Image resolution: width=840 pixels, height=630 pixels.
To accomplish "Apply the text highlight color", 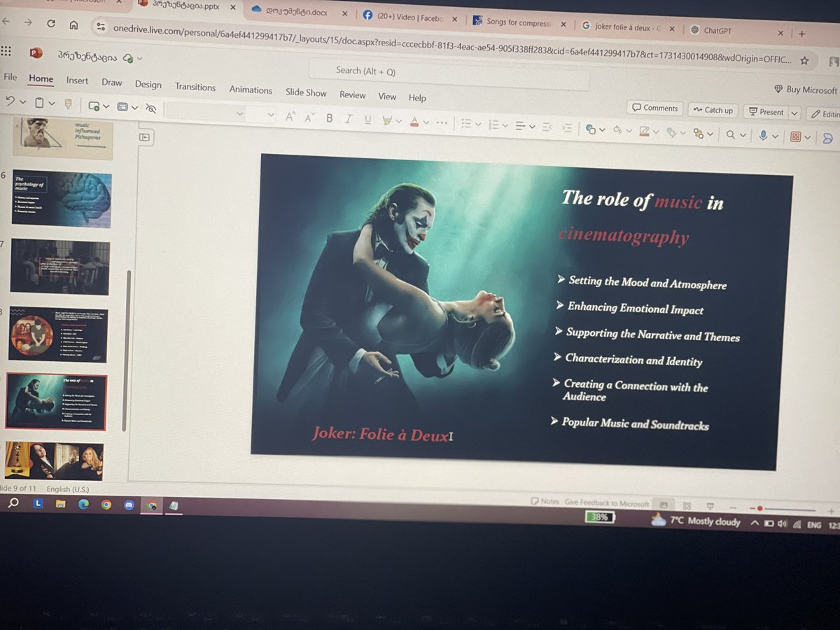I will coord(387,120).
